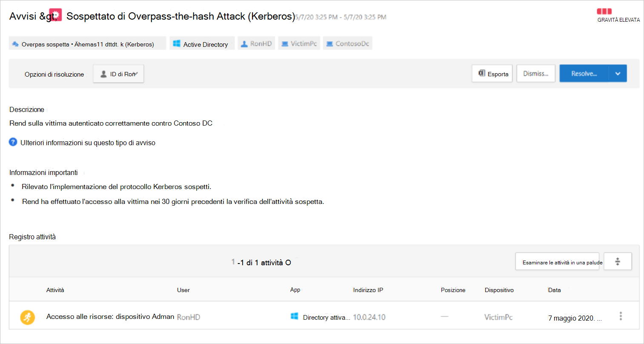
Task: Click the Indirizzo IP column header
Action: tap(368, 290)
